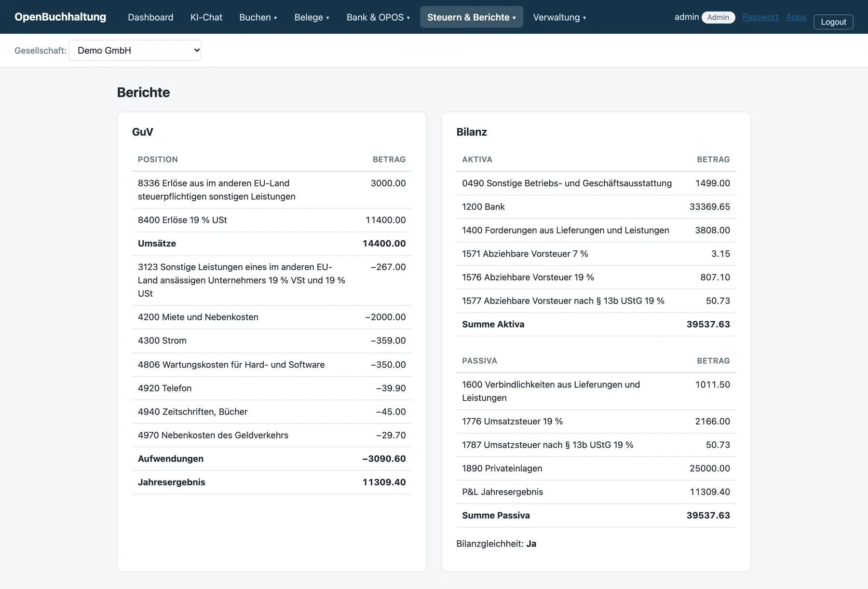This screenshot has height=589, width=868.
Task: Click 1576 Abziehbare Vorsteuer 19 % row
Action: [596, 277]
